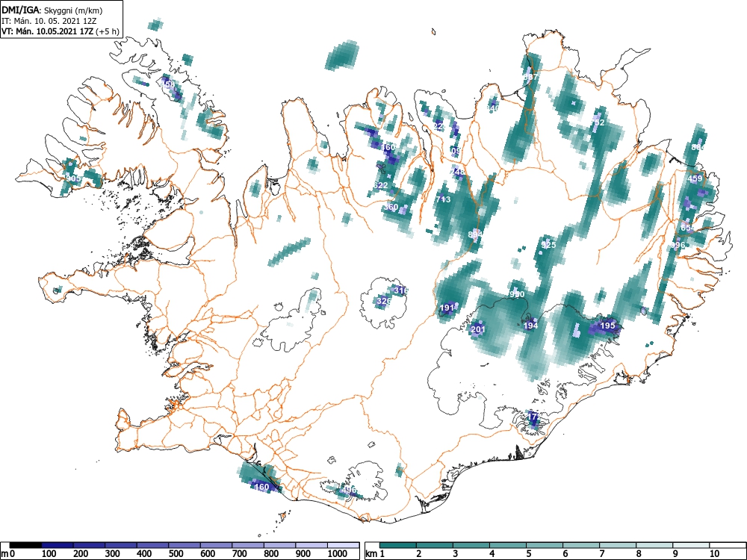Click the '195' value near the southeast

pos(607,326)
